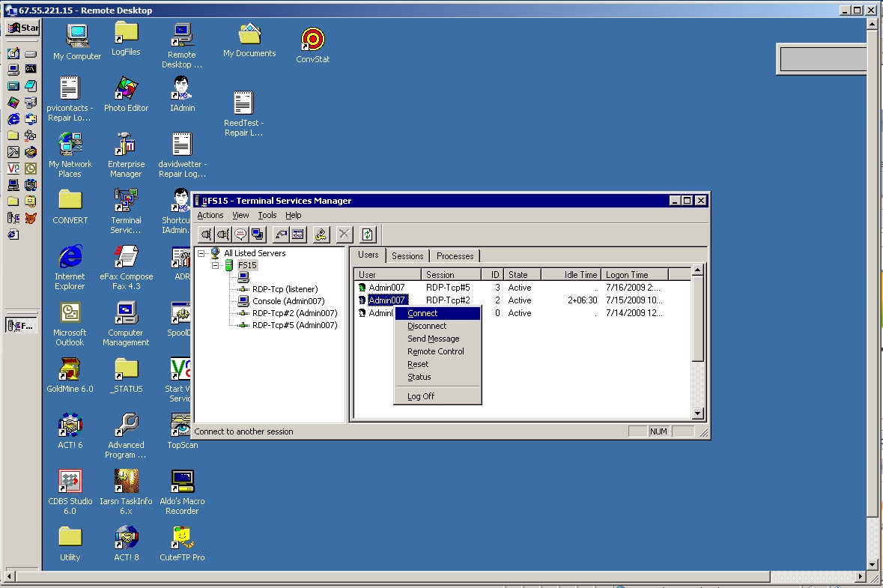This screenshot has width=883, height=588.
Task: Click the Remote Control monitors icon
Action: coord(258,234)
